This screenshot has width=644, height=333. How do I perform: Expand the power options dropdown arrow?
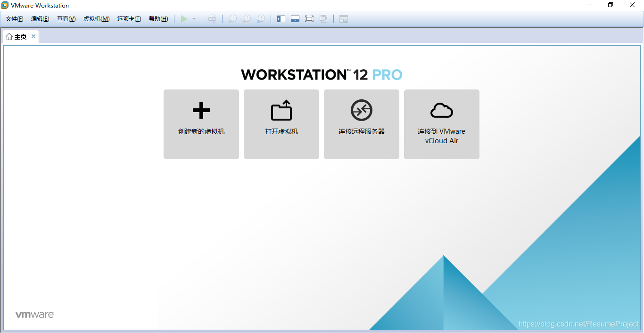(194, 19)
